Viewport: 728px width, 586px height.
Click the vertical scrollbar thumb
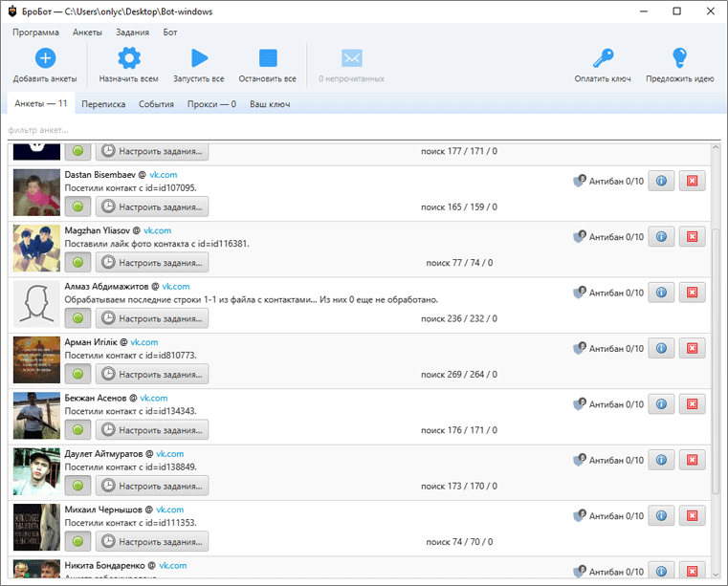(x=716, y=362)
